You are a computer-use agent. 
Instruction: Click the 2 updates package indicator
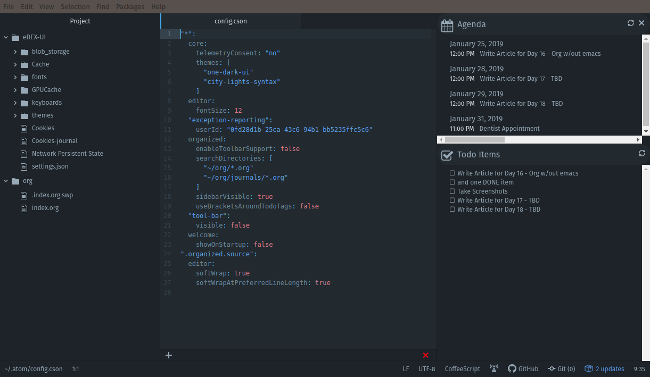(604, 368)
